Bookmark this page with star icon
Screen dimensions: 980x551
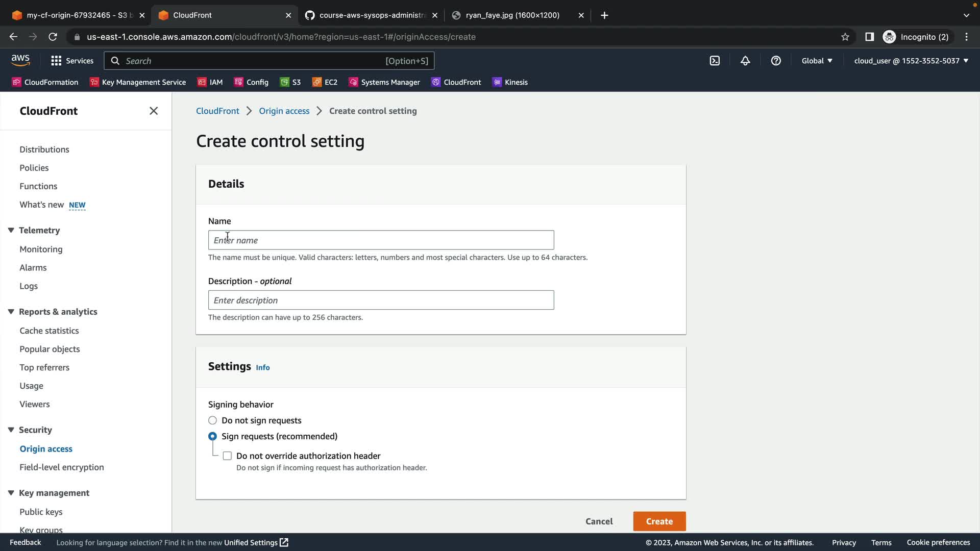coord(845,37)
